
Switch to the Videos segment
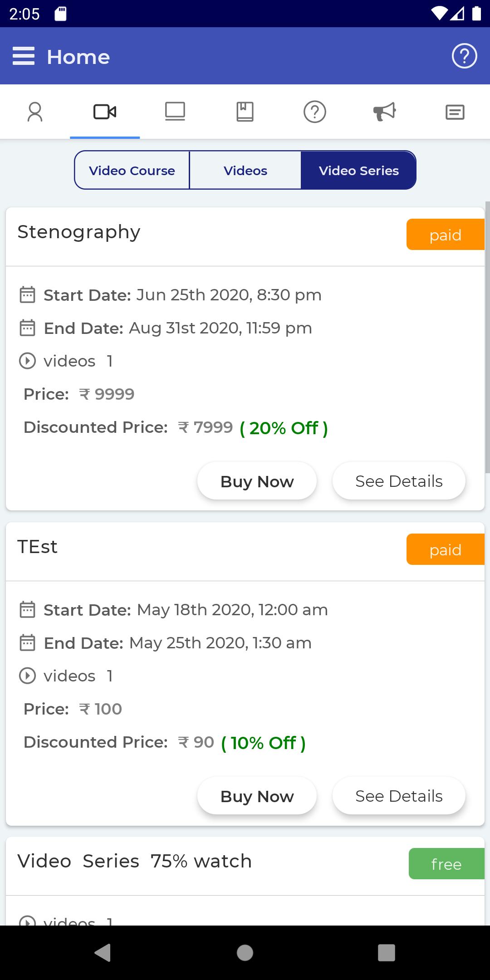point(245,170)
